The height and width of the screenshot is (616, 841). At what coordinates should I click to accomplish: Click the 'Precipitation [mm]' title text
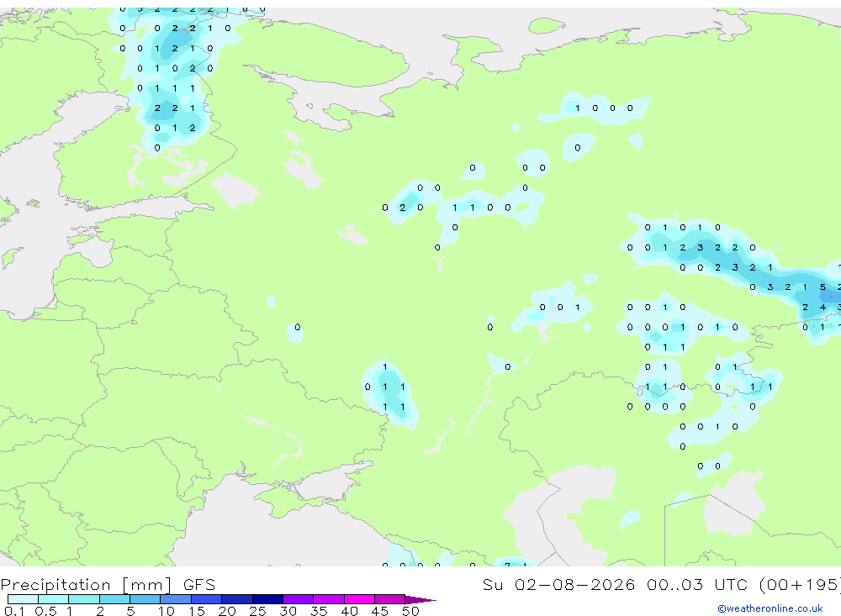[x=86, y=584]
